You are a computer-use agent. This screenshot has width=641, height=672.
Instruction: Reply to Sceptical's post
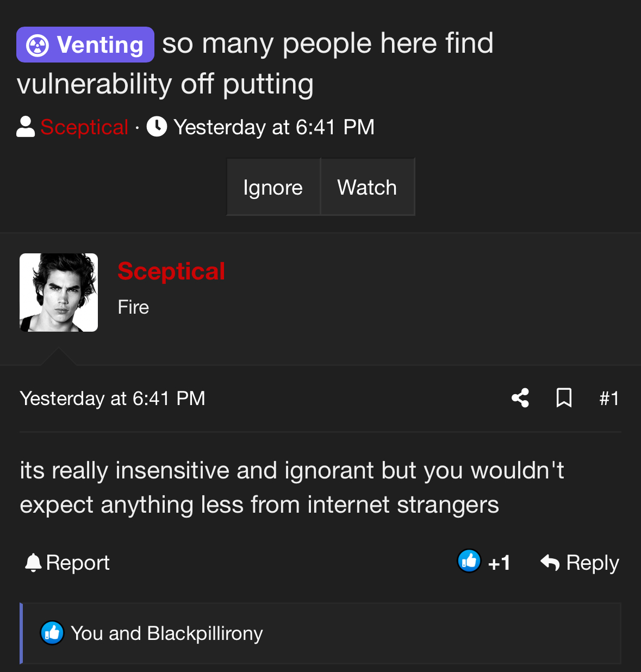point(580,563)
